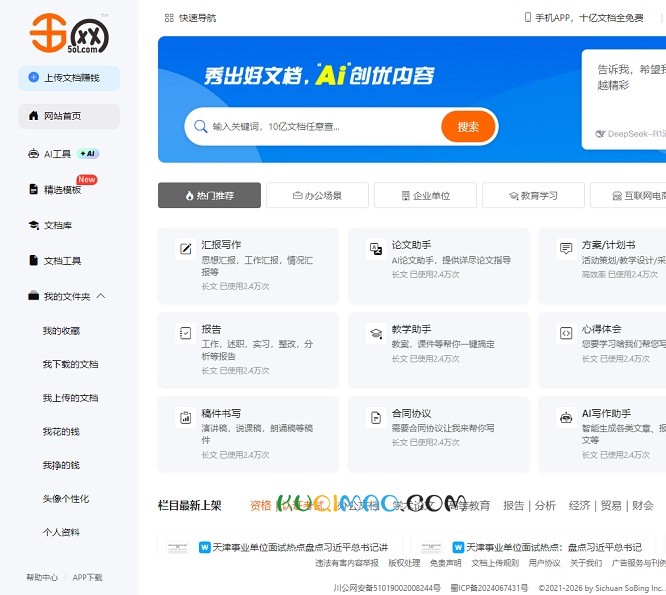Click the 免责声明 footer link
The height and width of the screenshot is (595, 666).
[446, 563]
